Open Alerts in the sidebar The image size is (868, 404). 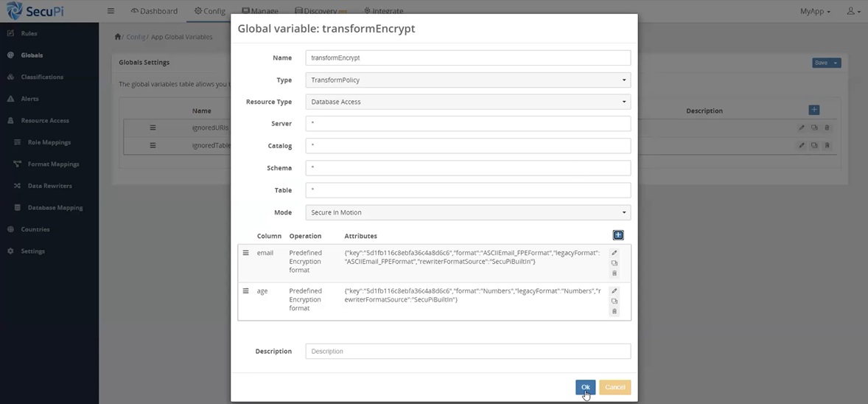point(30,99)
